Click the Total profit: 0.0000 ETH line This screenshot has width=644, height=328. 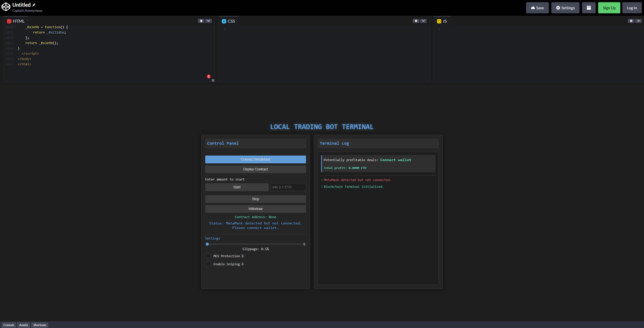pos(345,168)
